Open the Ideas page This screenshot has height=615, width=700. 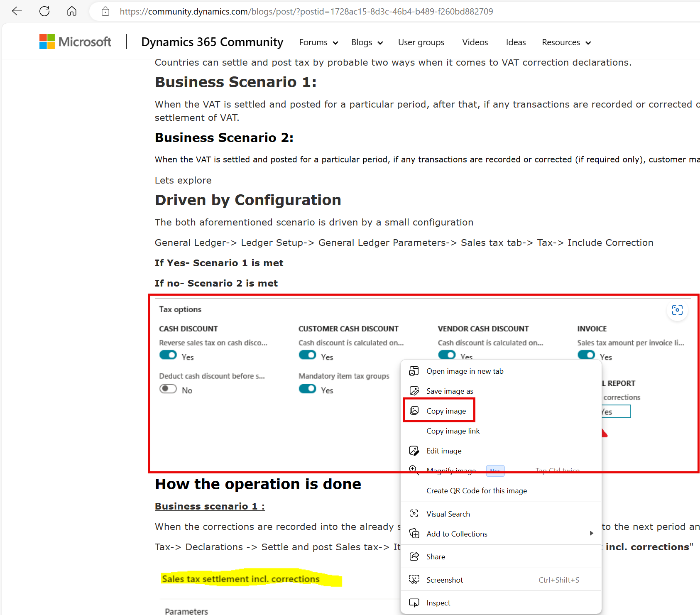[516, 42]
